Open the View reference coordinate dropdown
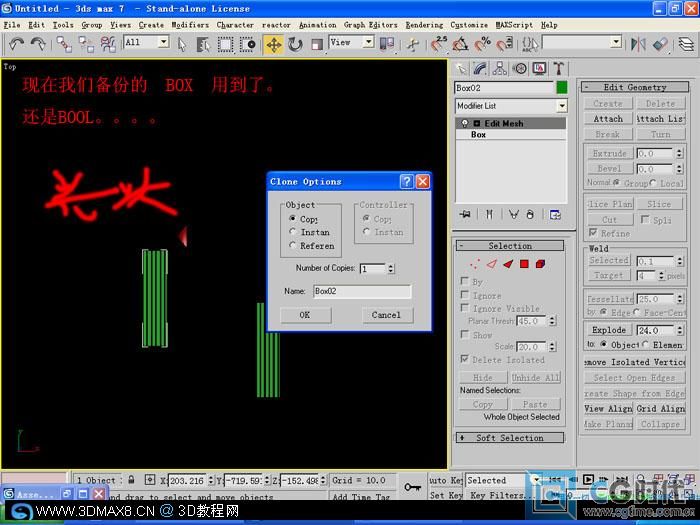 pyautogui.click(x=368, y=42)
